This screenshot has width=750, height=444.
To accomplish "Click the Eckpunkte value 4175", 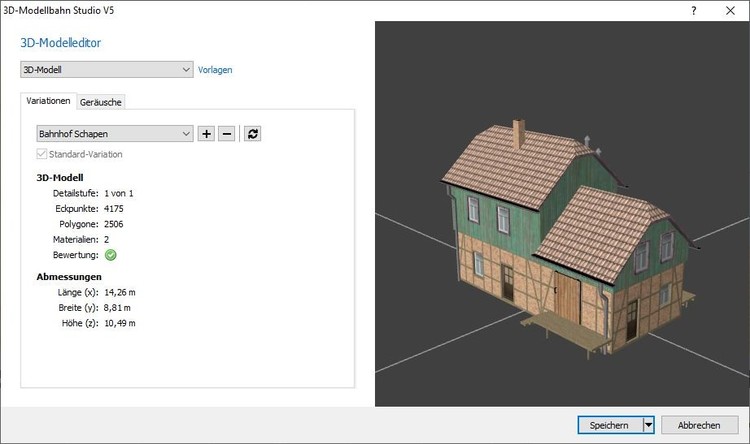I will 118,208.
